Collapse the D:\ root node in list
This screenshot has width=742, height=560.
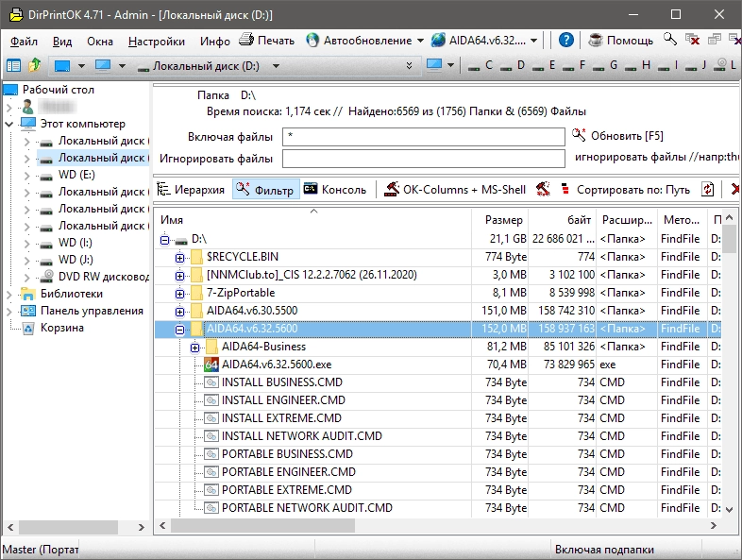tap(164, 240)
